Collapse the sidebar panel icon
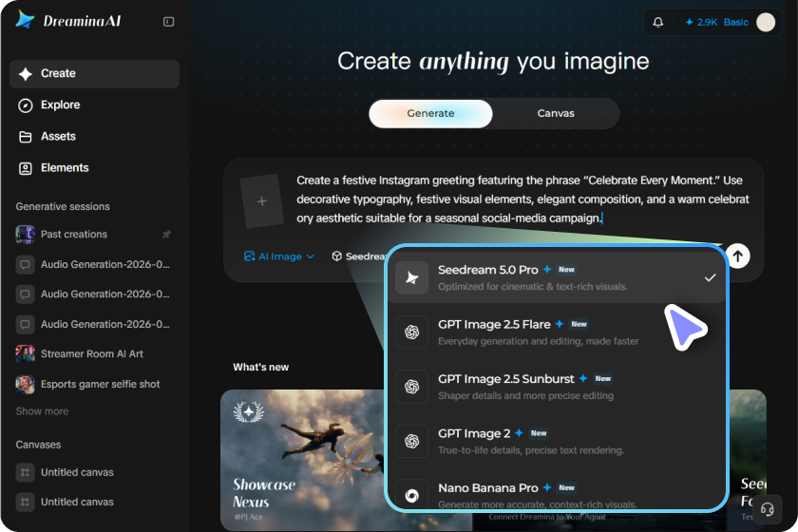The height and width of the screenshot is (532, 798). 168,22
